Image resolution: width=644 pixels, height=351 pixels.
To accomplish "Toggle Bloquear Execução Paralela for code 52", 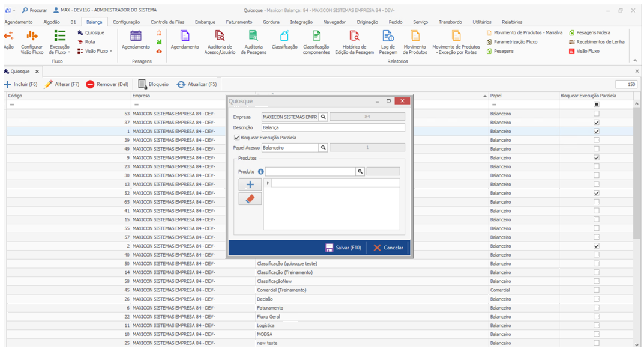I will tap(597, 193).
